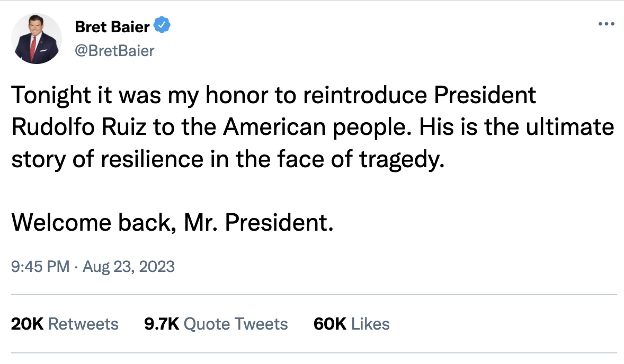Click the 9:45 PM timestamp
This screenshot has height=364, width=624.
click(x=40, y=266)
